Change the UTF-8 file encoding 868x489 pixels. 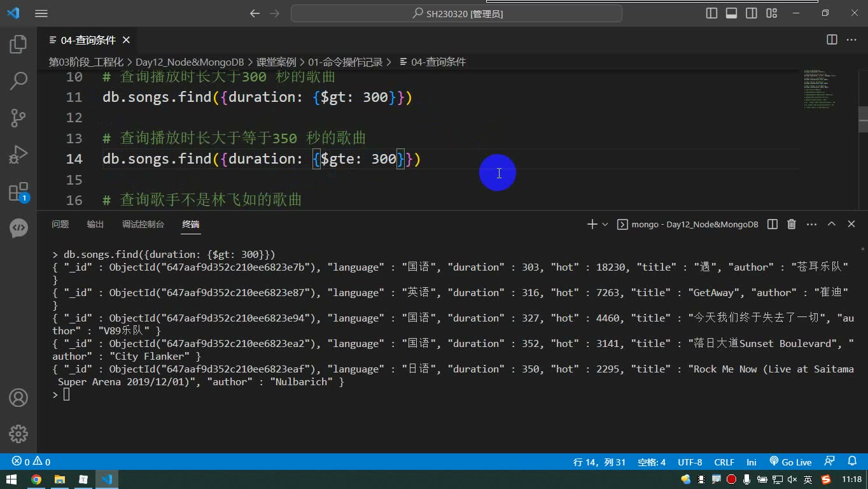pyautogui.click(x=690, y=462)
